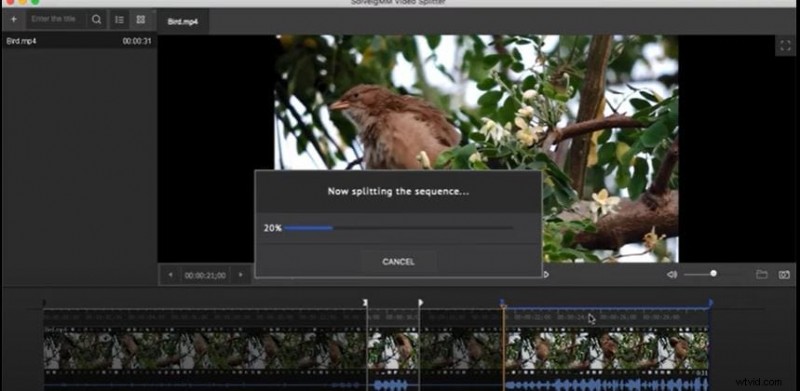The height and width of the screenshot is (391, 800).
Task: Switch media panel to list view
Action: pos(119,19)
